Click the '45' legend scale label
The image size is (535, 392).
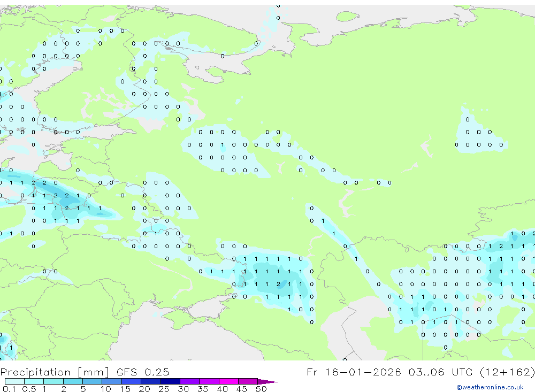click(x=242, y=389)
